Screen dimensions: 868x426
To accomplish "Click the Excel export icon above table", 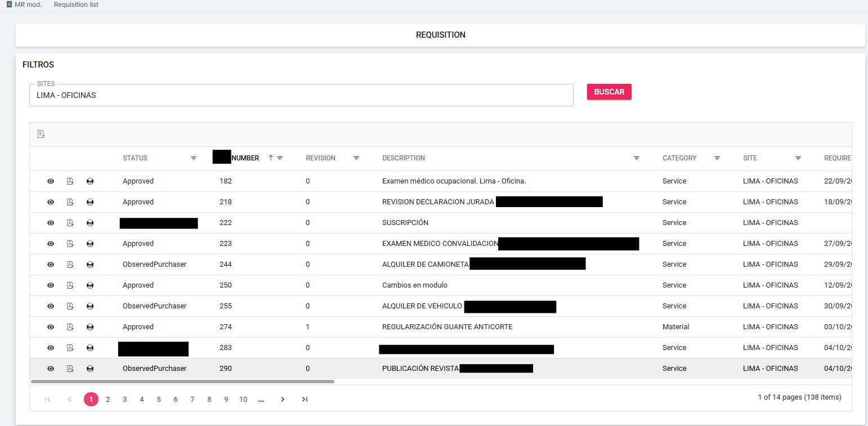I will tap(41, 134).
